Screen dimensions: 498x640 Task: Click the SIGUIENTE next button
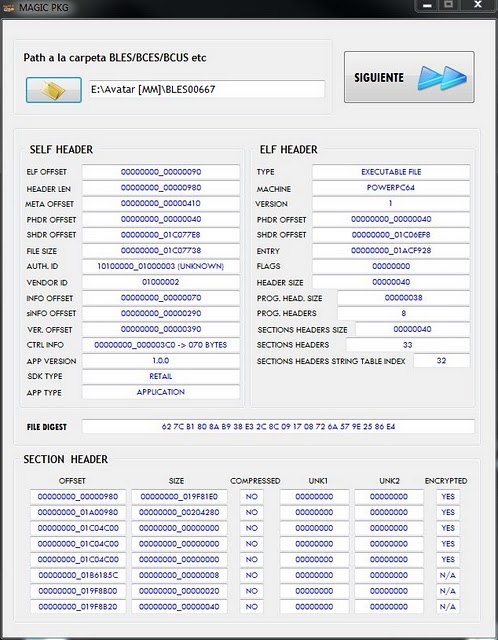pyautogui.click(x=409, y=77)
